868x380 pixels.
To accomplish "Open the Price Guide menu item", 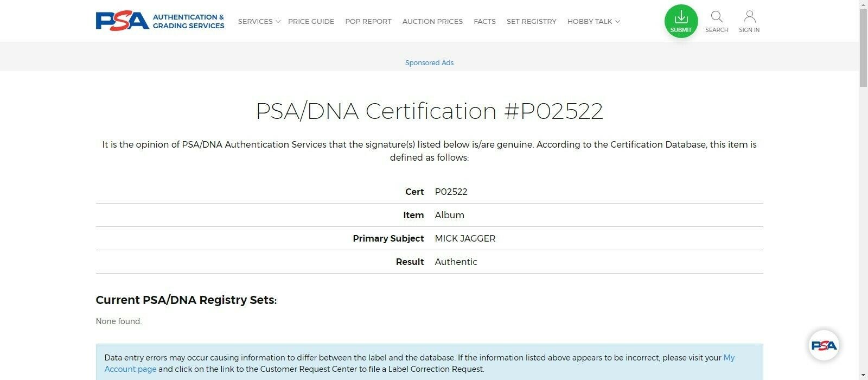I will [311, 22].
